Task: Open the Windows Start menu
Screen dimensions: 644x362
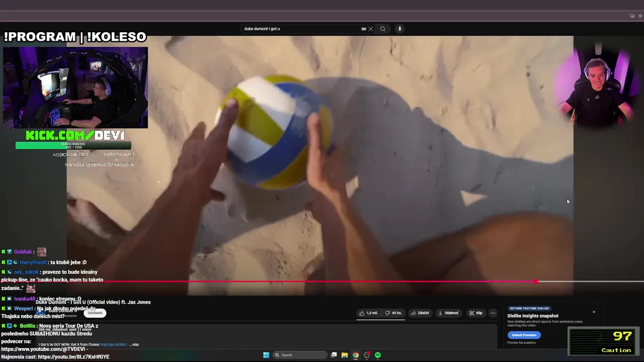Action: point(266,355)
